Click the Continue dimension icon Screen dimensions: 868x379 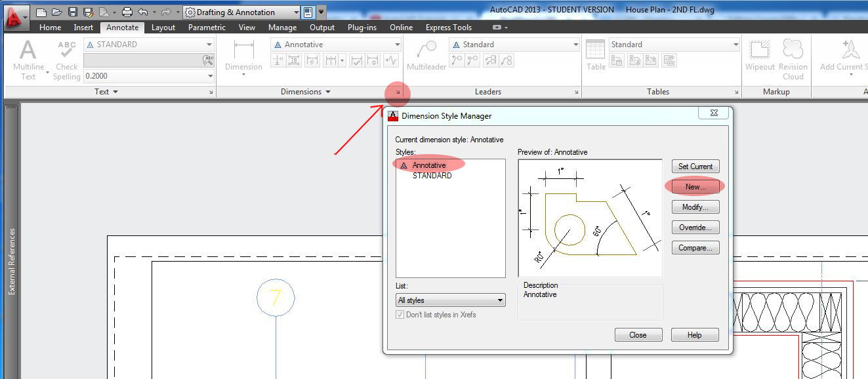pos(330,60)
